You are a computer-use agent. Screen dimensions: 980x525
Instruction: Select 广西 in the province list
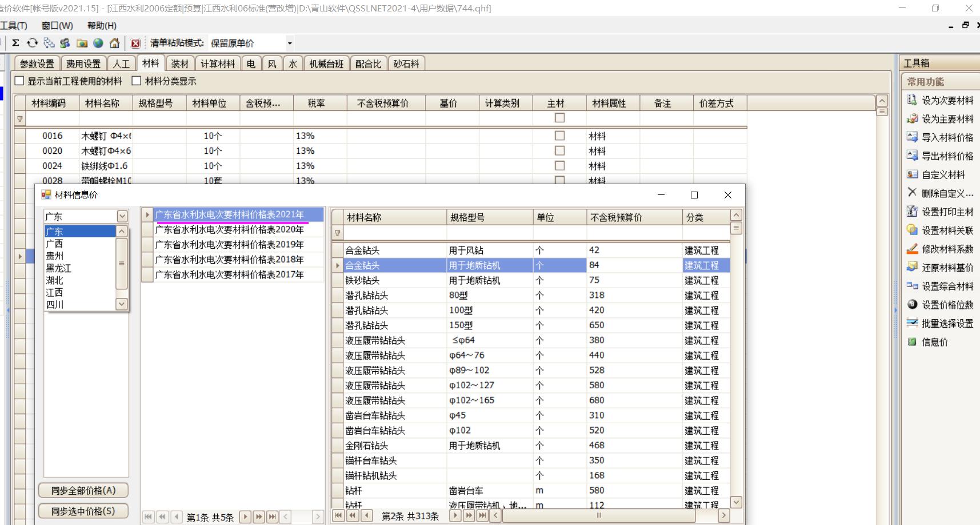tap(80, 244)
